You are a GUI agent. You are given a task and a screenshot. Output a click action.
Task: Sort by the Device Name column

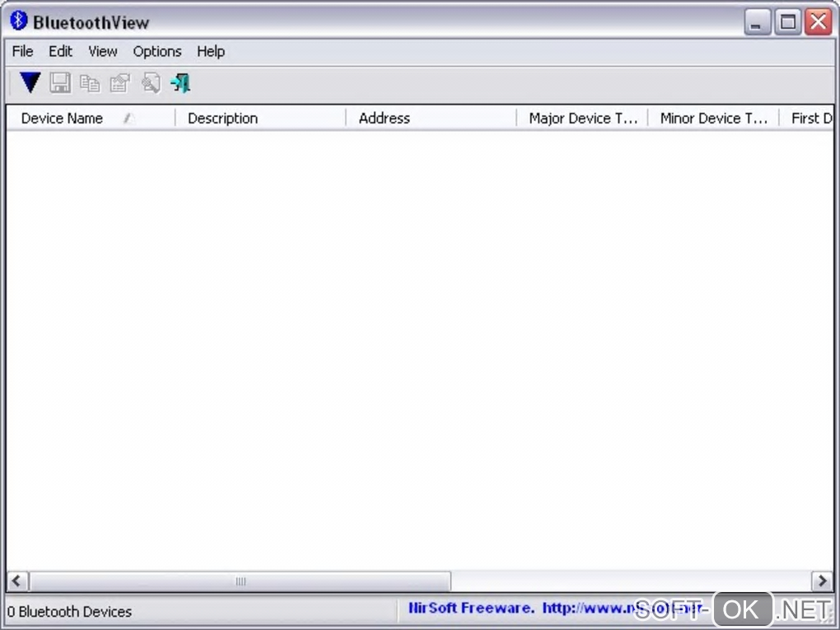point(91,118)
